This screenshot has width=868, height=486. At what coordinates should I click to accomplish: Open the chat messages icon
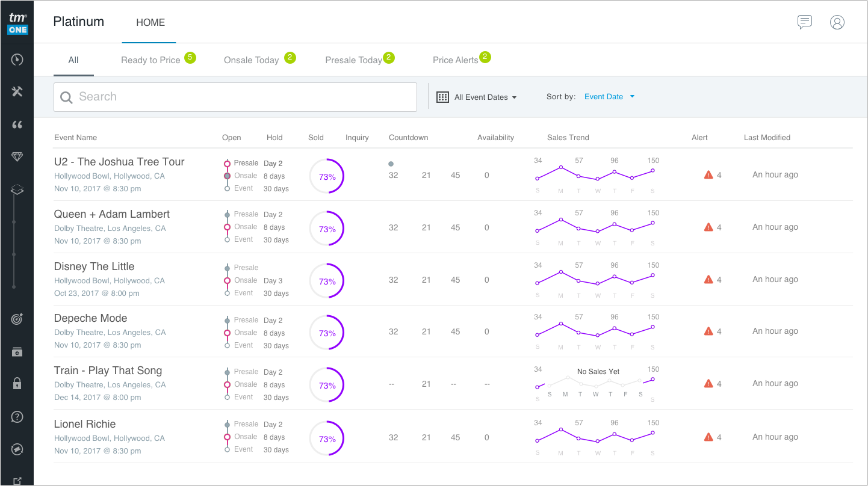tap(804, 22)
